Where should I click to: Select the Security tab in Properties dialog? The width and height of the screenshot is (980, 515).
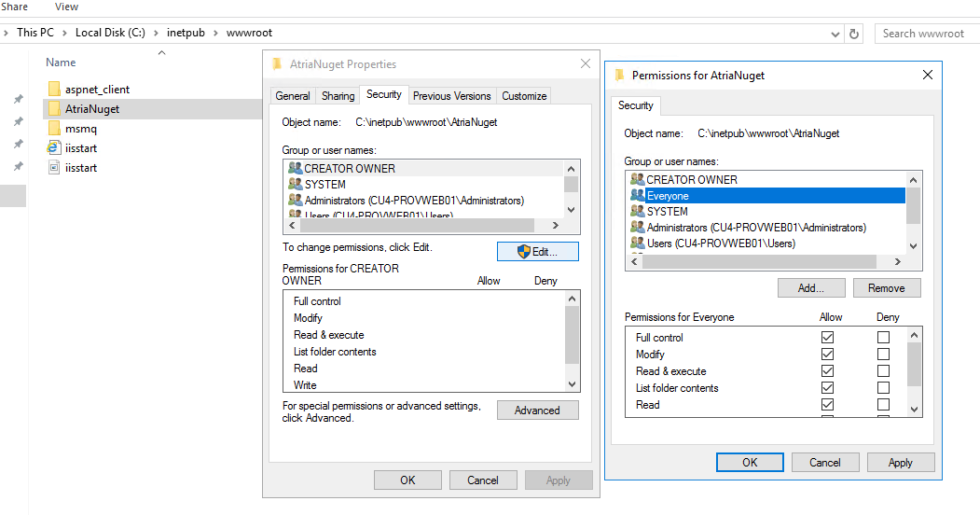[x=384, y=94]
